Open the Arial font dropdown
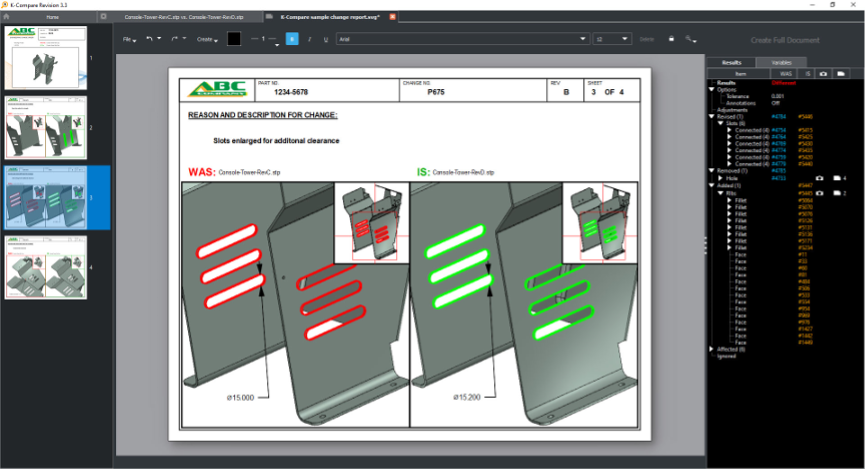Image resolution: width=866 pixels, height=470 pixels. click(461, 39)
